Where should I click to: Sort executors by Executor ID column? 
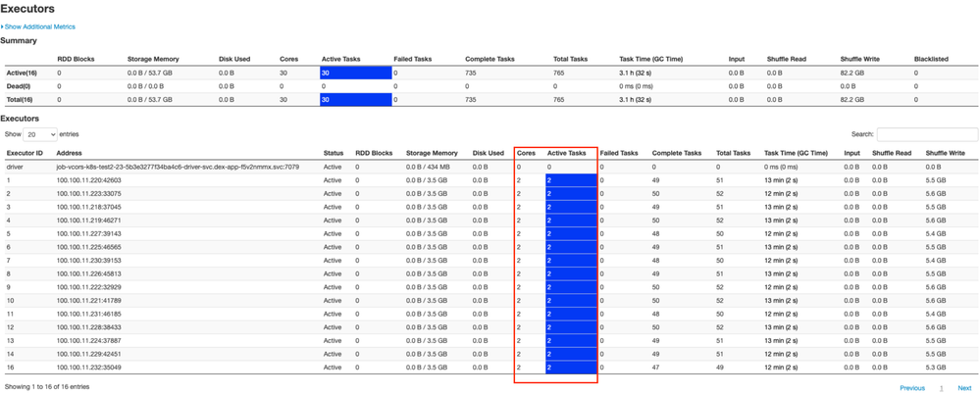tap(25, 153)
